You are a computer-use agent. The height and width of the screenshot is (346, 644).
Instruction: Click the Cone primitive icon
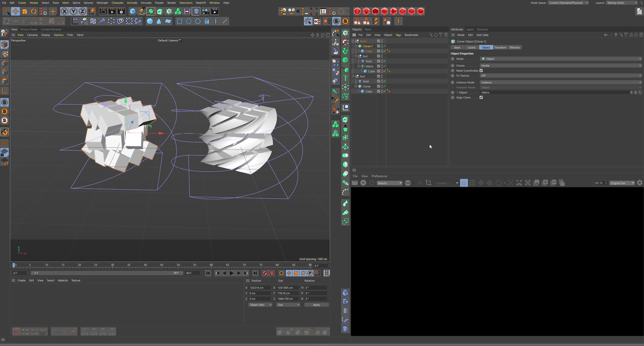click(159, 21)
